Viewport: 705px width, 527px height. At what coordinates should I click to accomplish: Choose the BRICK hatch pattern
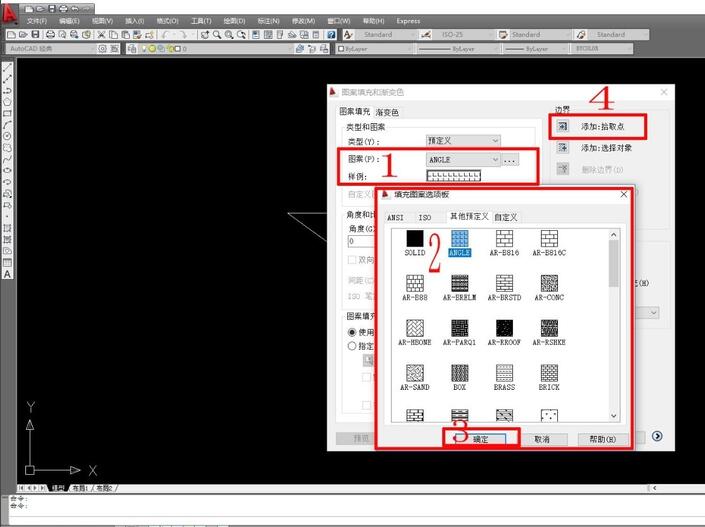point(549,373)
